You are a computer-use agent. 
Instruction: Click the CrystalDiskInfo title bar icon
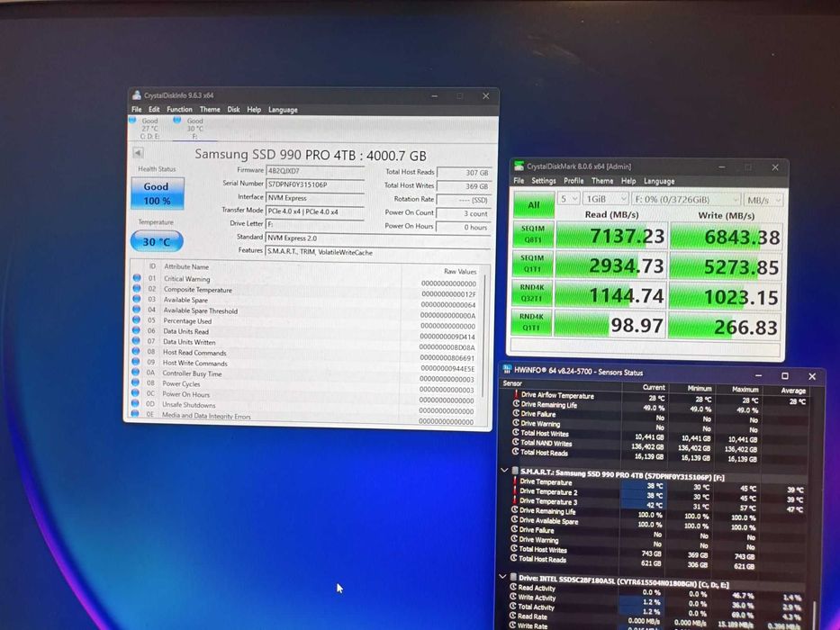136,95
